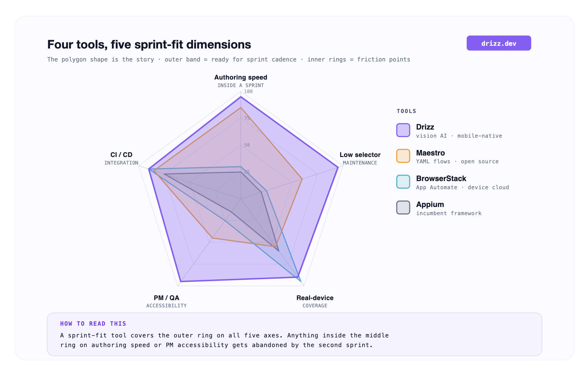This screenshot has width=588, height=376.
Task: Click the Maestro legend label
Action: click(x=430, y=153)
